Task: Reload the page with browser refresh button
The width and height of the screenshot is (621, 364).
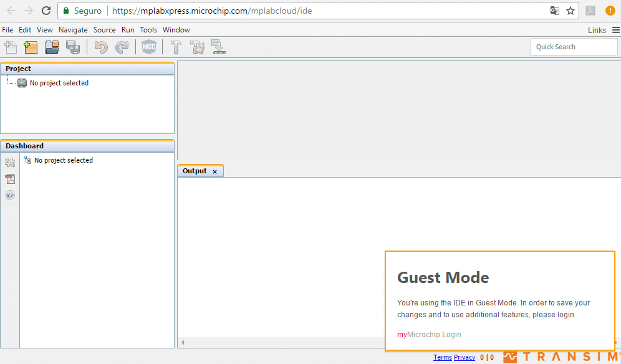Action: [46, 11]
